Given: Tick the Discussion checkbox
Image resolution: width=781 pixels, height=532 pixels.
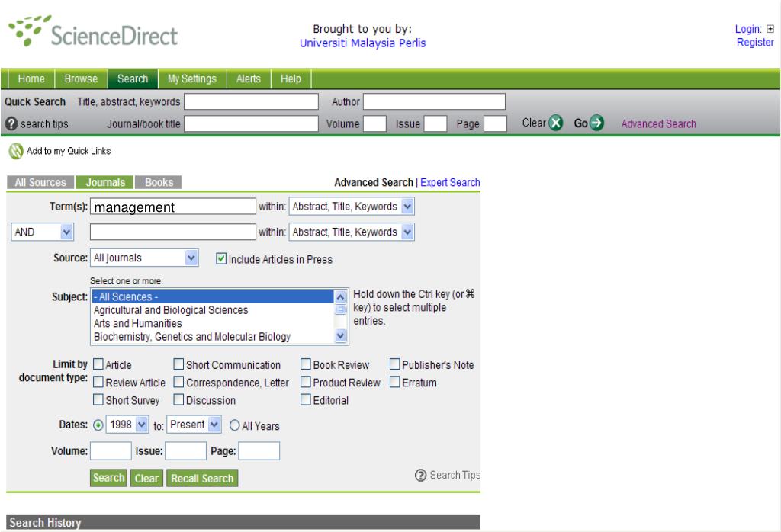Looking at the screenshot, I should (178, 399).
